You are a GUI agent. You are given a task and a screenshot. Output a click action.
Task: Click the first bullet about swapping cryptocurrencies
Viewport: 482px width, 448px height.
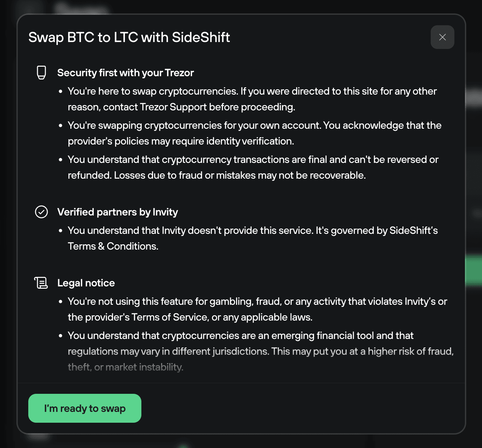click(252, 99)
